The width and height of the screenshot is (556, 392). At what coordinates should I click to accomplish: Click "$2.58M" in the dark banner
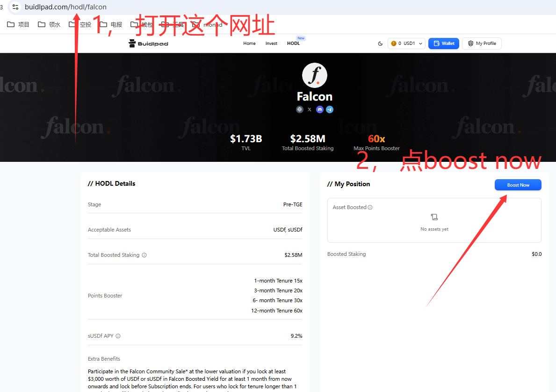308,139
